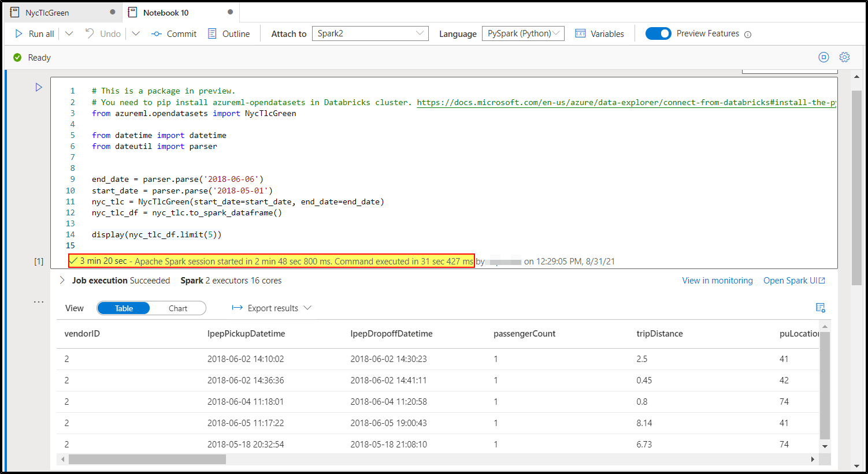Click the vendorID column header
The image size is (868, 474).
coord(82,334)
